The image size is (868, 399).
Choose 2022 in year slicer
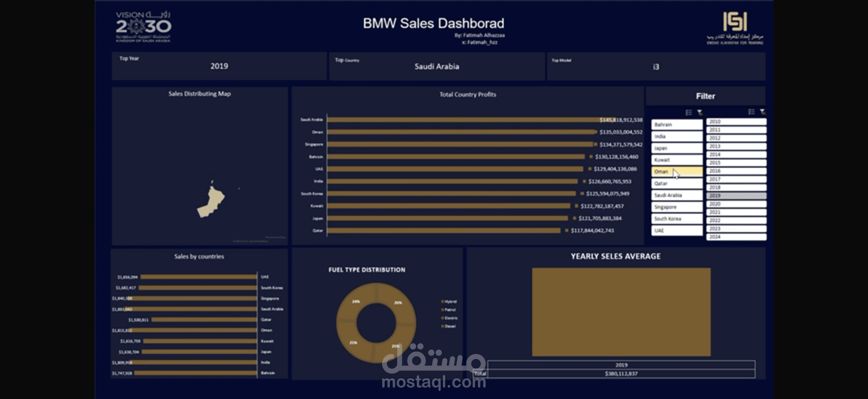point(736,221)
